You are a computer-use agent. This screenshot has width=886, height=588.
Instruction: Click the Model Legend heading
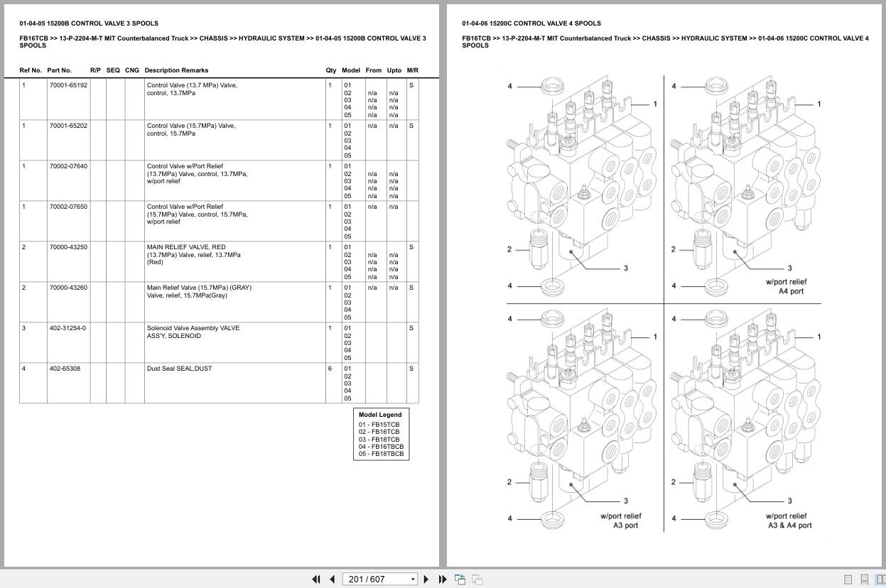380,415
